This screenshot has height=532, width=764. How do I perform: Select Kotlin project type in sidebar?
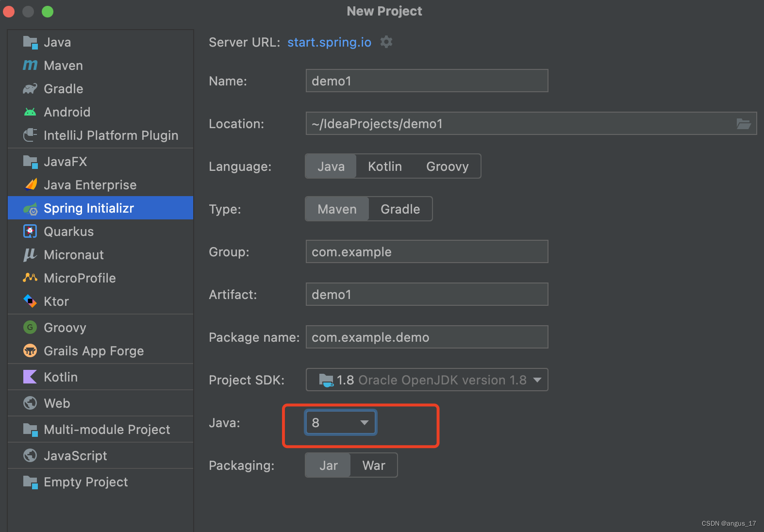point(100,377)
